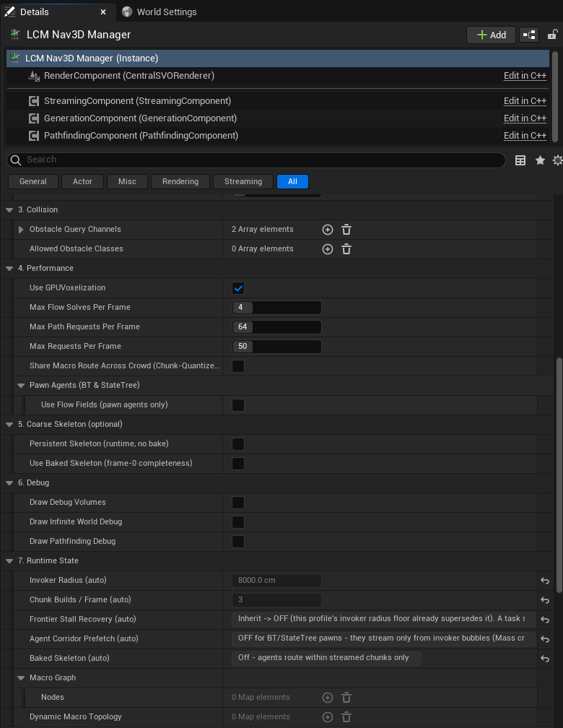Open the Blueprint/add script icon
The image size is (563, 728).
(x=529, y=35)
